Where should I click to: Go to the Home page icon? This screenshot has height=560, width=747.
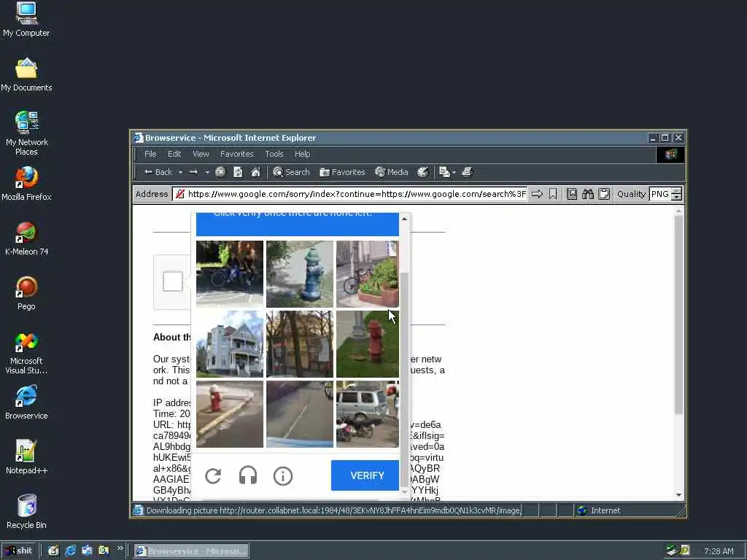[x=256, y=172]
